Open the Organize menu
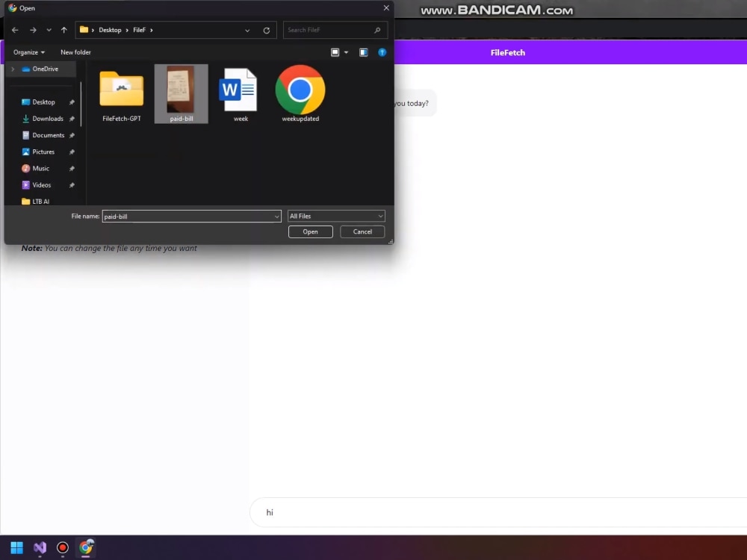This screenshot has height=560, width=747. (29, 52)
